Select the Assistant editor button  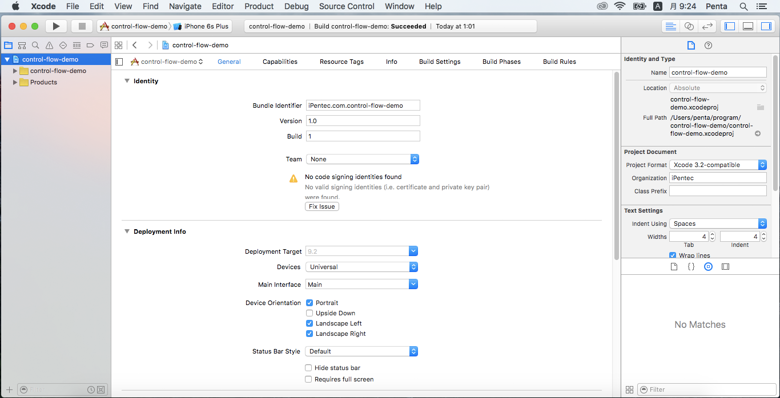pyautogui.click(x=689, y=26)
